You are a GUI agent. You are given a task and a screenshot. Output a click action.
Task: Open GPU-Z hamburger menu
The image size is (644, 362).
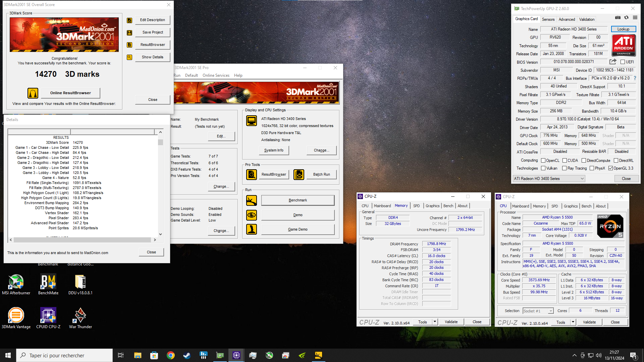point(635,17)
